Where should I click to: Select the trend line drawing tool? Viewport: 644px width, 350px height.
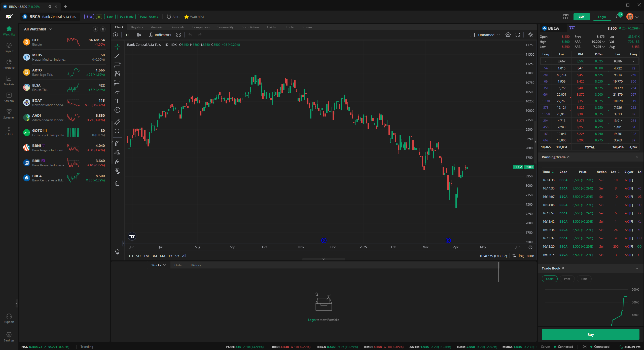point(117,56)
